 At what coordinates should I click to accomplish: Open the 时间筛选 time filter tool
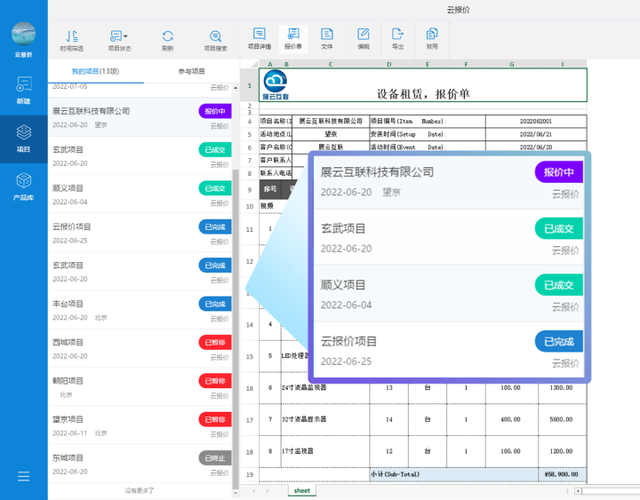click(x=72, y=40)
